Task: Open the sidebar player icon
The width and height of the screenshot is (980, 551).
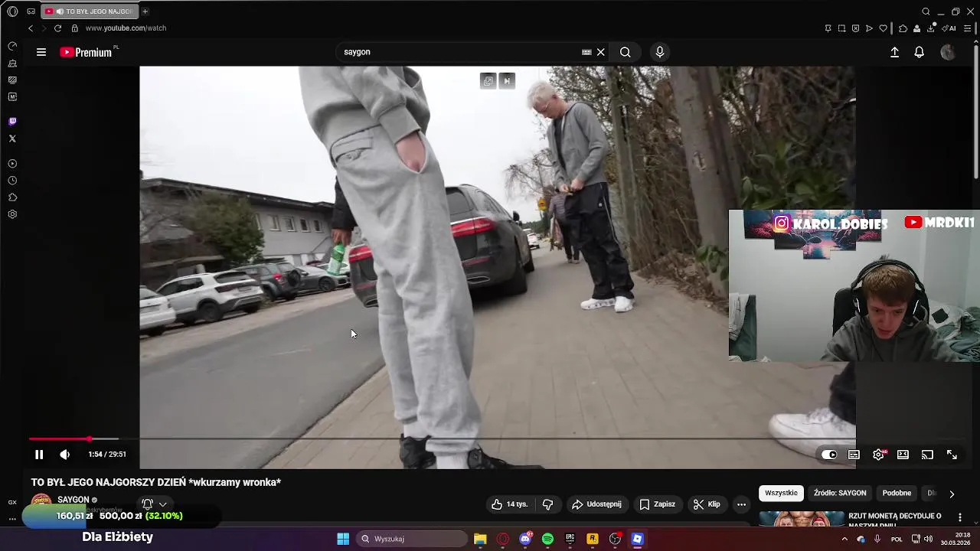Action: (x=12, y=164)
